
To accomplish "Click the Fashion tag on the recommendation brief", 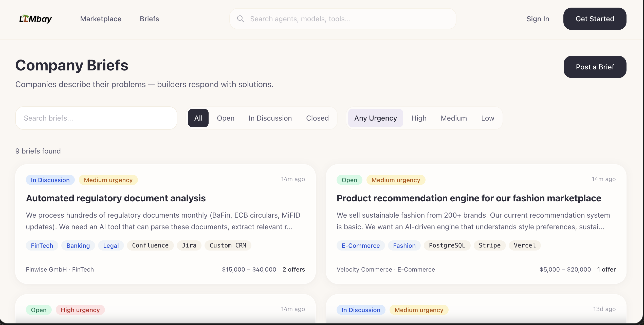I will (404, 245).
